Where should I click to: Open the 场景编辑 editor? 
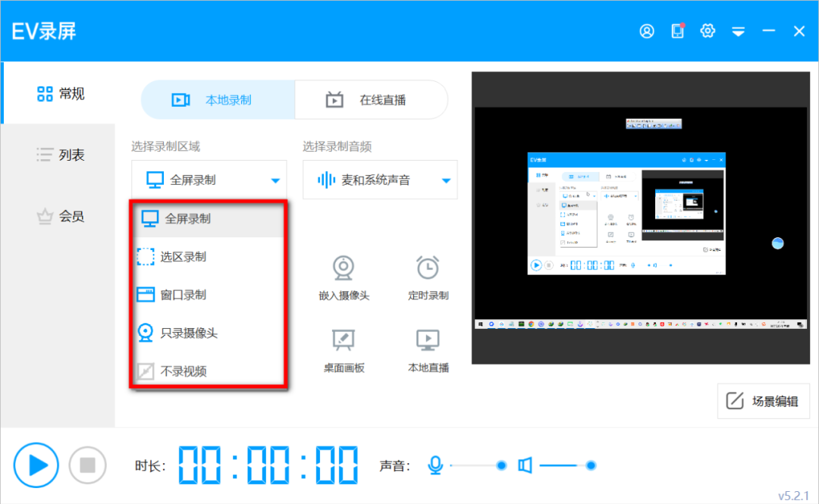[763, 401]
